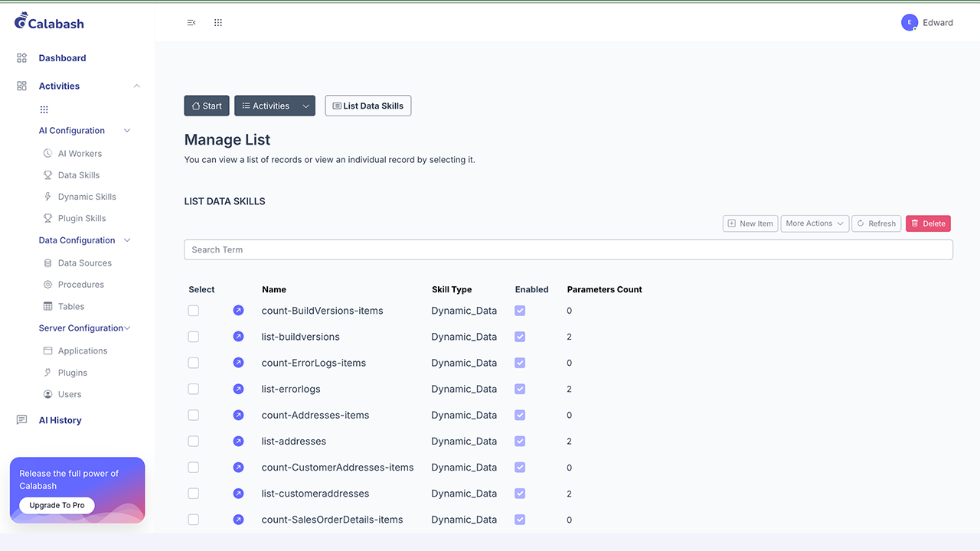Click the Name column header
This screenshot has height=551, width=980.
click(274, 289)
